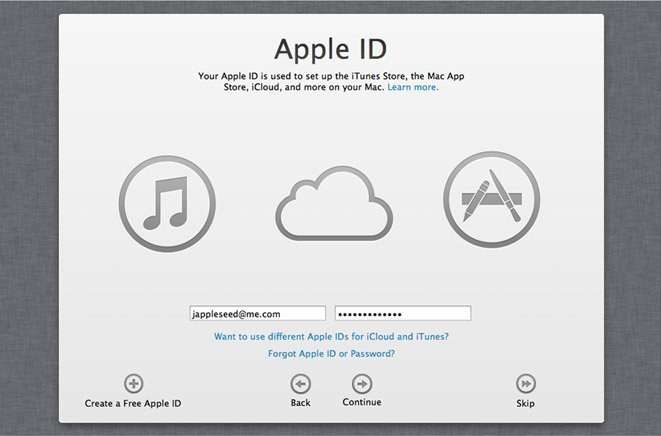661x436 pixels.
Task: Click the Continue text label
Action: (362, 403)
